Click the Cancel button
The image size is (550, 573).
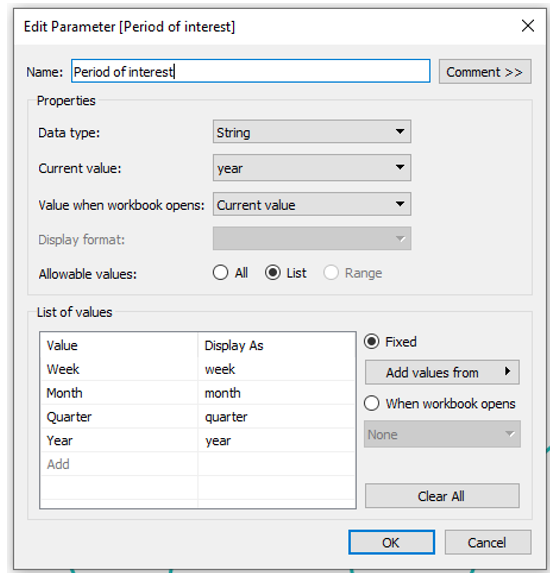pos(488,542)
